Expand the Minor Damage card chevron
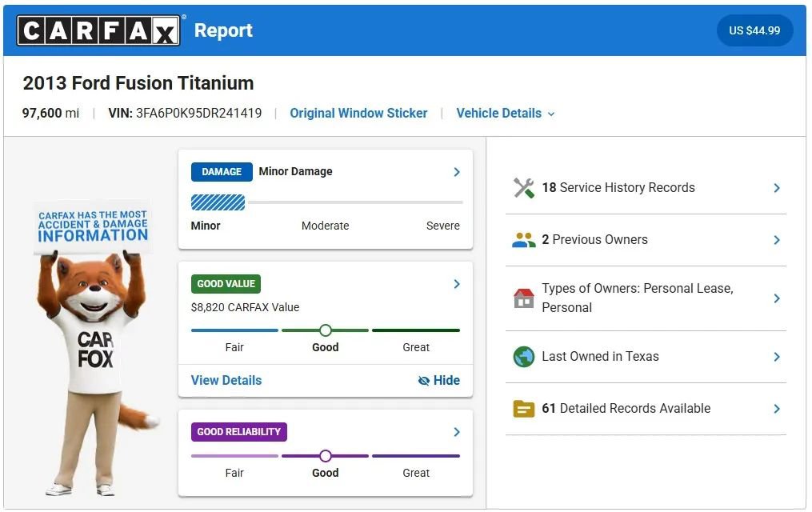 456,171
